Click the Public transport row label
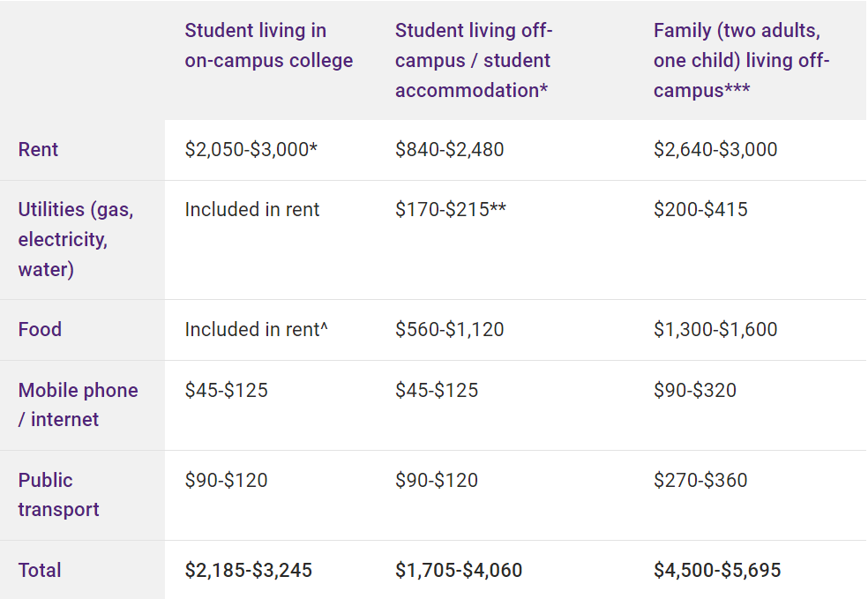The width and height of the screenshot is (868, 599). coord(59,494)
